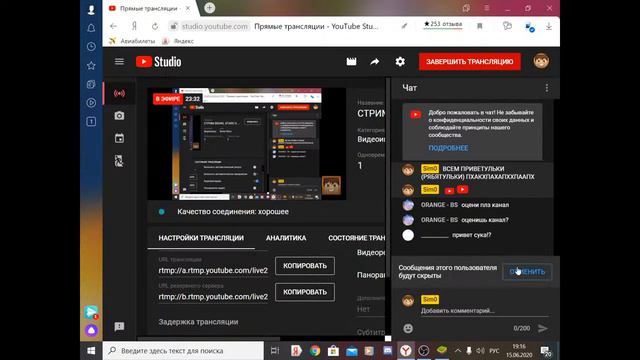Select the webcam camera sidebar icon
The width and height of the screenshot is (640, 360).
[x=119, y=116]
